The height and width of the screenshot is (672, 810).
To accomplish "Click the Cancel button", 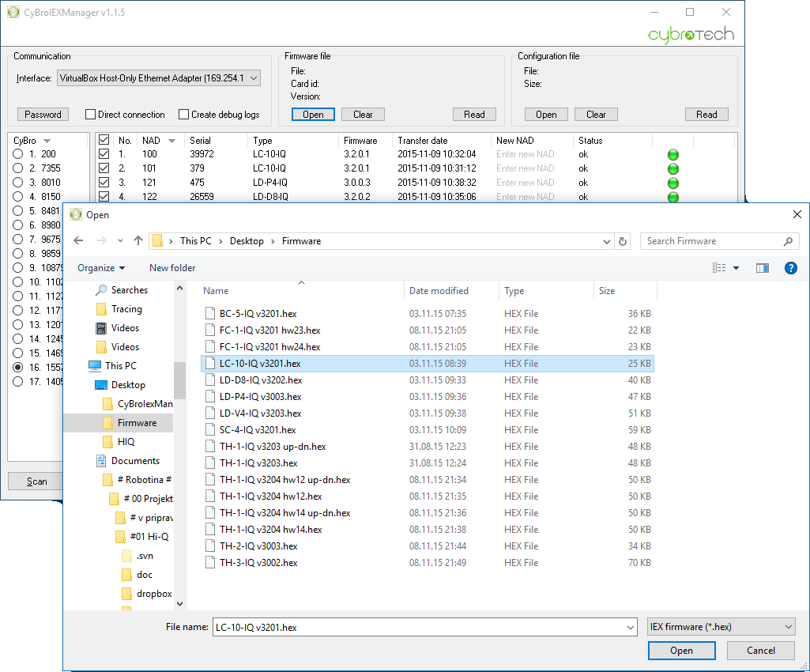I will pos(760,651).
